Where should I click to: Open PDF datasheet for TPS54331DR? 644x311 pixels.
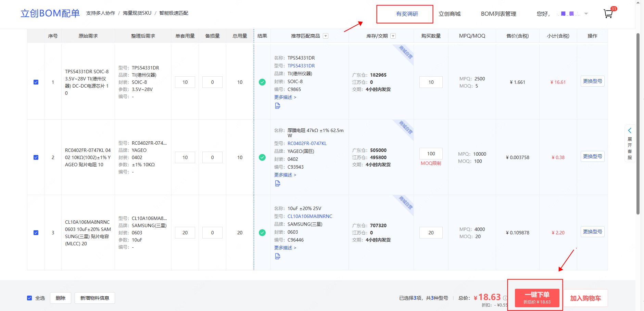pyautogui.click(x=278, y=106)
